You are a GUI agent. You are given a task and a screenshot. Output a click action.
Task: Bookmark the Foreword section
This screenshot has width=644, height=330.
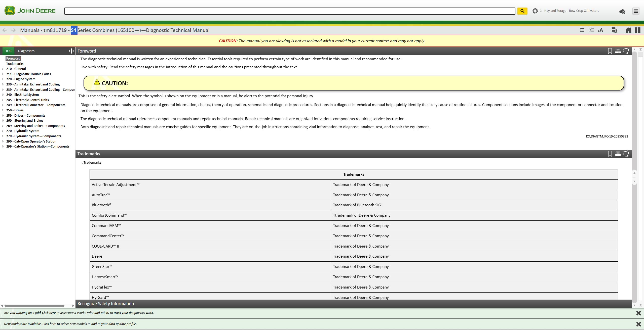[x=610, y=51]
